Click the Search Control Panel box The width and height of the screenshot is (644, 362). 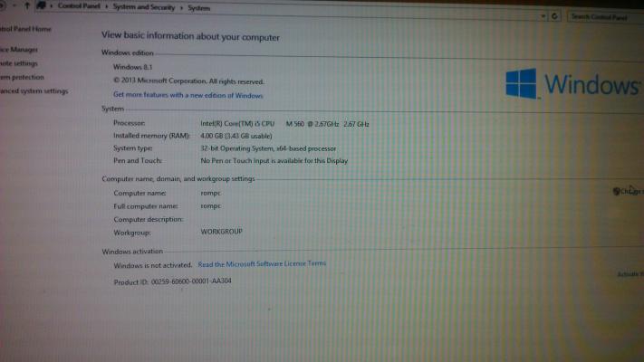(x=604, y=17)
